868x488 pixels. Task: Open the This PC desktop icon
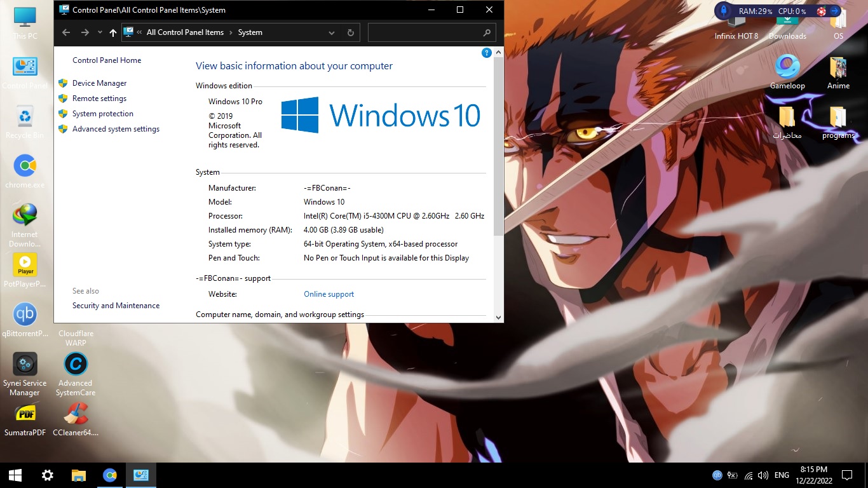pos(25,23)
